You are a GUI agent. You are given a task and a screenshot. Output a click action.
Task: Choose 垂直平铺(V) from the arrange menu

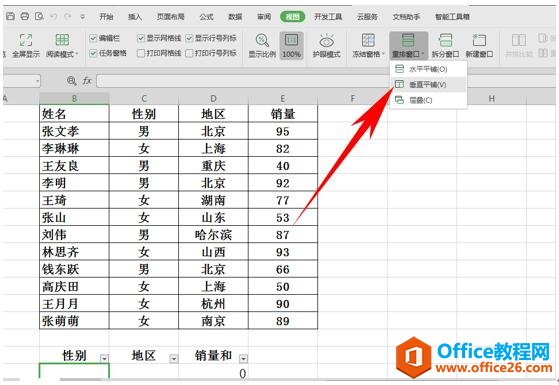[428, 84]
